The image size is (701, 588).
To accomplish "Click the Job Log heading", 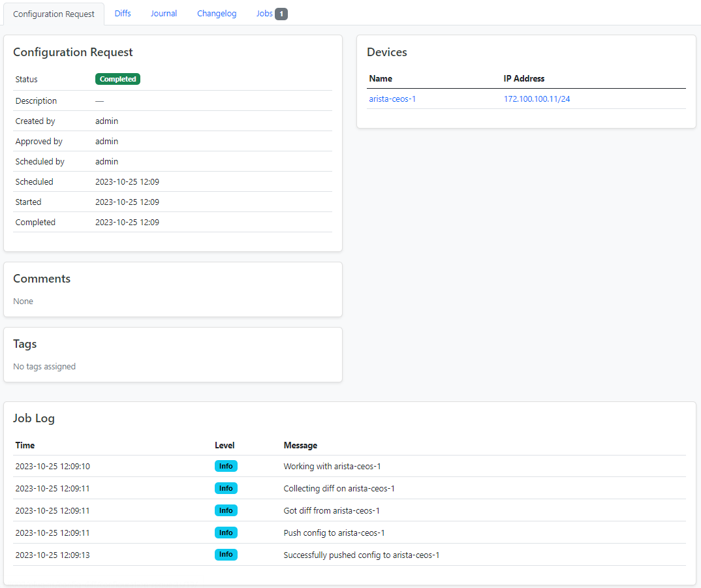I will (x=33, y=418).
